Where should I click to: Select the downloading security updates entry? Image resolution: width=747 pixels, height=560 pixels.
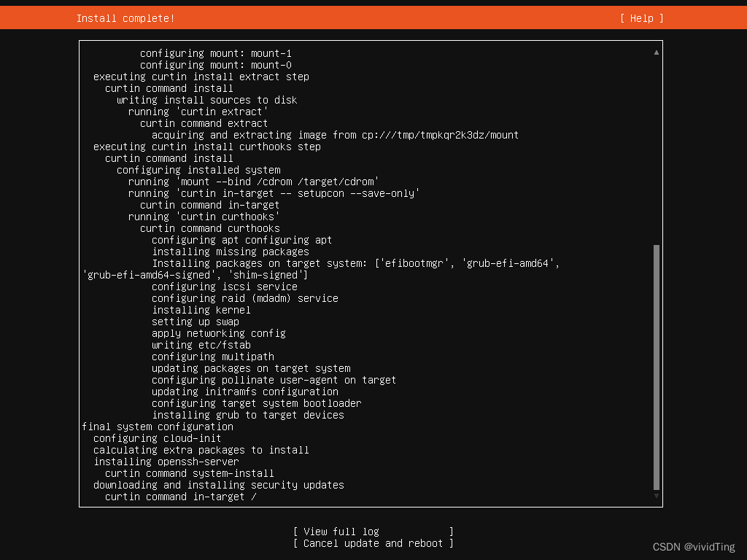(x=218, y=485)
